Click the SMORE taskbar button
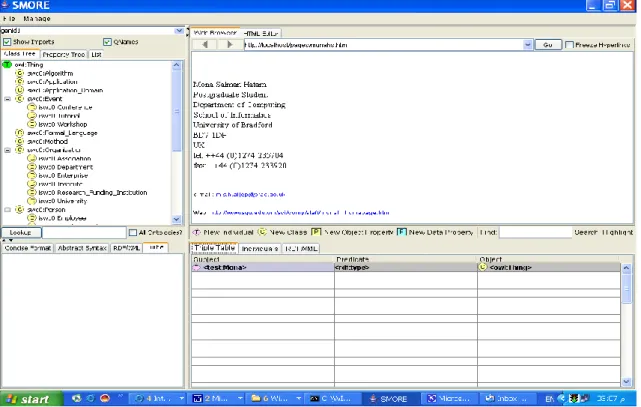 (x=390, y=399)
